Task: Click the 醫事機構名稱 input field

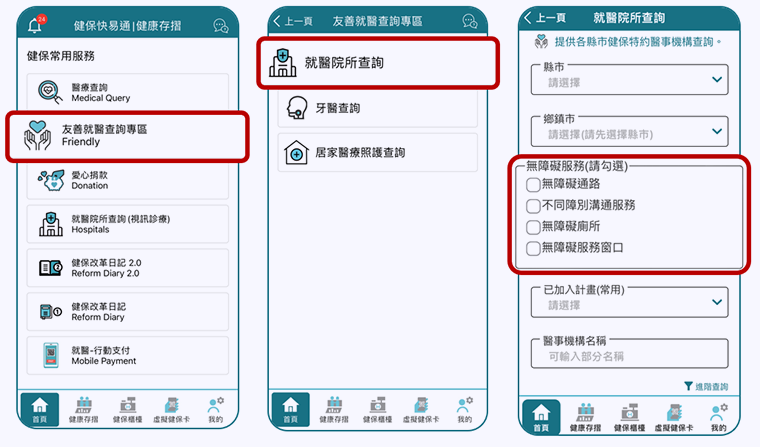Action: pos(630,353)
